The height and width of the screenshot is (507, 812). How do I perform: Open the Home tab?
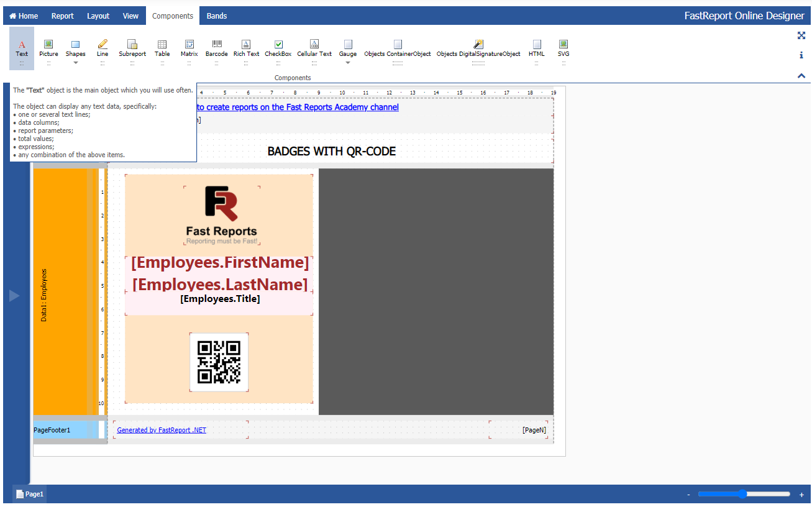tap(24, 16)
